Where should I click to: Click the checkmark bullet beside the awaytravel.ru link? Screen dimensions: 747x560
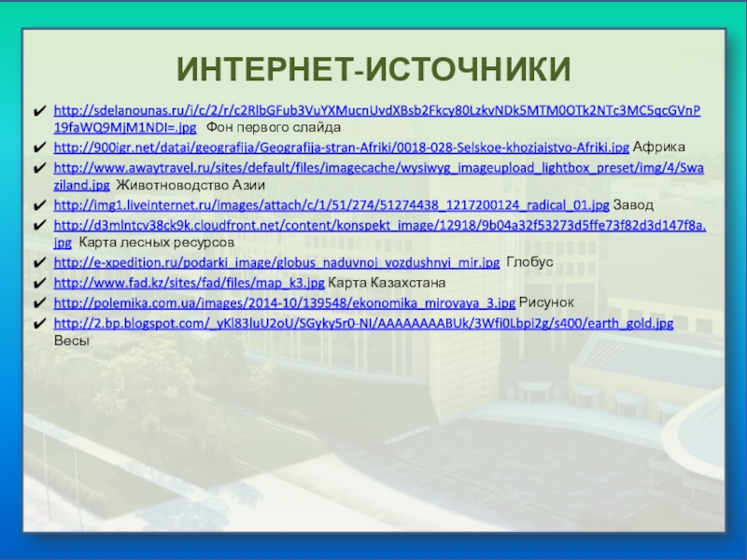(39, 169)
